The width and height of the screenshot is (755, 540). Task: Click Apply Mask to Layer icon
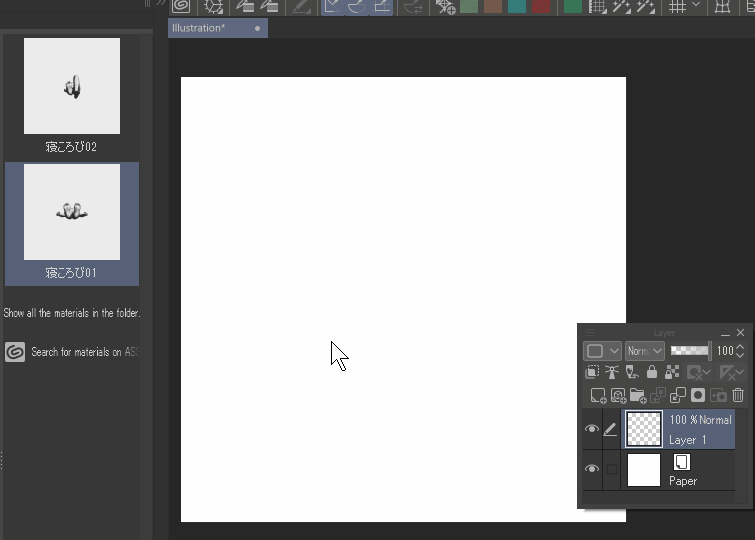718,395
